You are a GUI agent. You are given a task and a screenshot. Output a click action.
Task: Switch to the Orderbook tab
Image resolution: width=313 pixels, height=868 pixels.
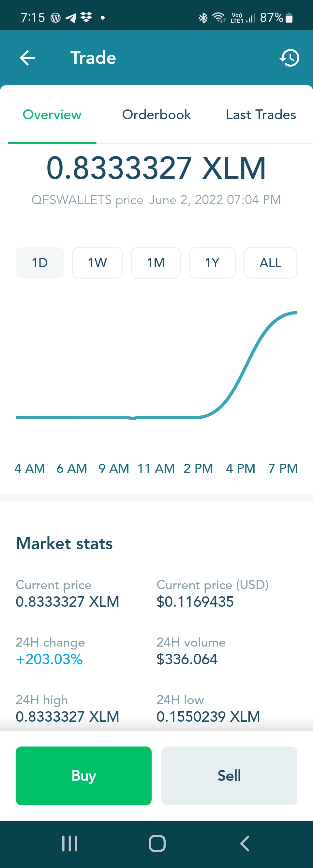156,115
